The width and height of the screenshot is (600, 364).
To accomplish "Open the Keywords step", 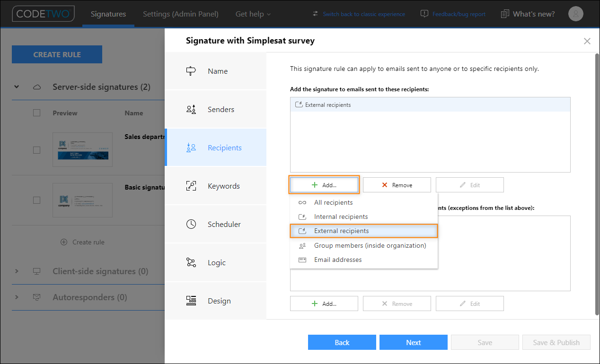I will click(216, 186).
